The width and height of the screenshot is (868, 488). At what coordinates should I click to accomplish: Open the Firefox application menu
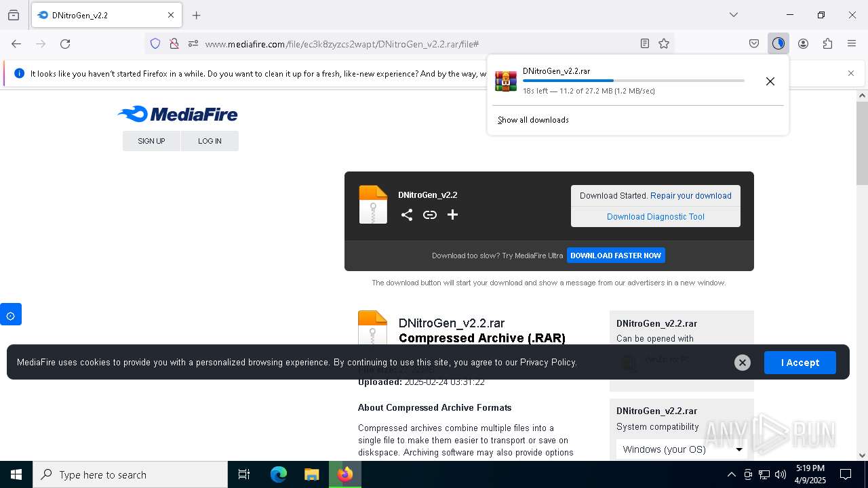[x=852, y=43]
